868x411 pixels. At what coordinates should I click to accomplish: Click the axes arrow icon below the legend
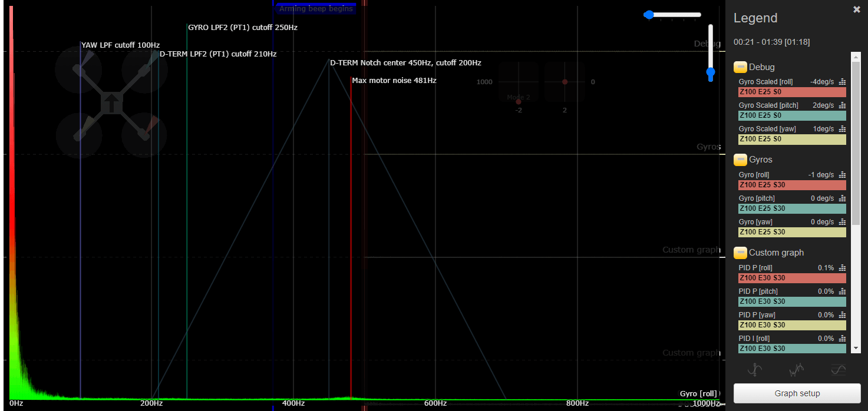tap(755, 370)
